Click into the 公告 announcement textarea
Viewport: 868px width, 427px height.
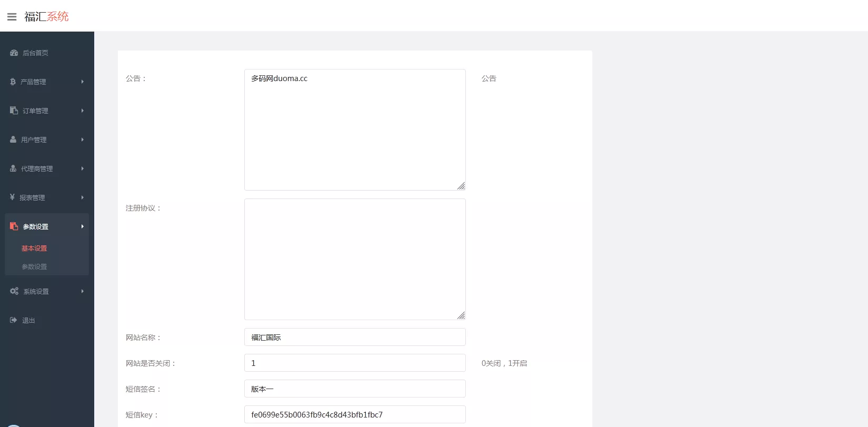click(x=355, y=130)
